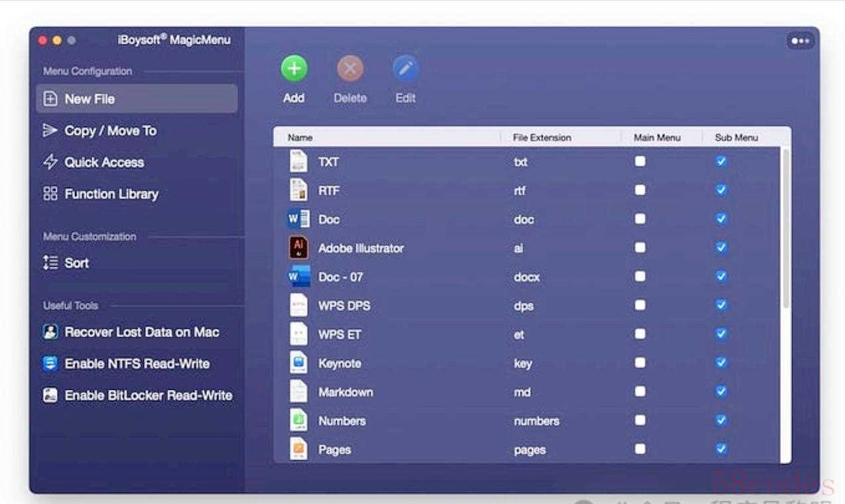This screenshot has width=845, height=504.
Task: Uncheck Sub Menu for WPS DPS
Action: [x=721, y=305]
